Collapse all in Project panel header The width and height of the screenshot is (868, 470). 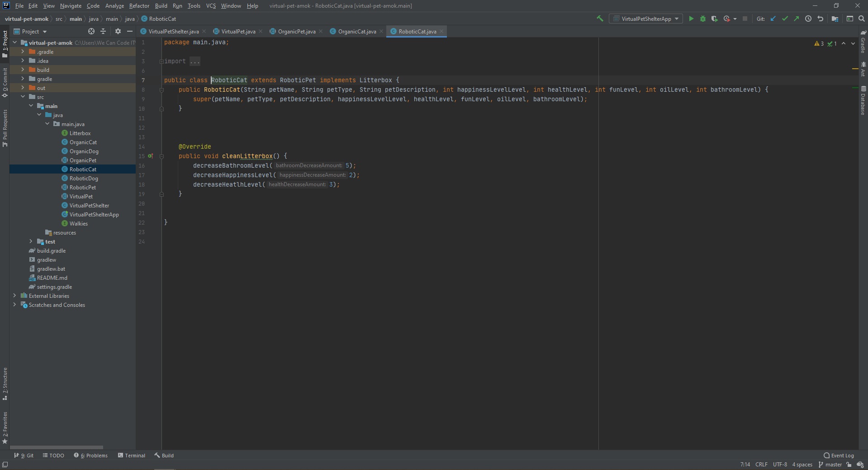[x=103, y=31]
